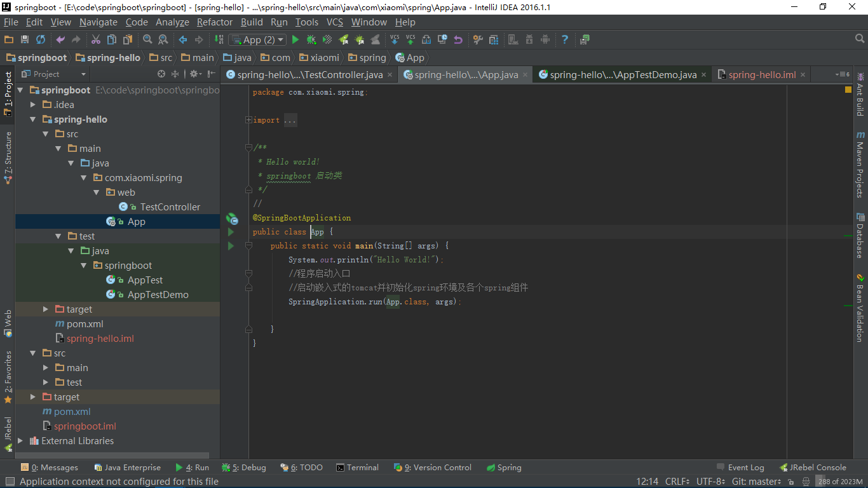Click the Scroll from Source icon in Project panel
Image resolution: width=868 pixels, height=488 pixels.
coord(161,74)
